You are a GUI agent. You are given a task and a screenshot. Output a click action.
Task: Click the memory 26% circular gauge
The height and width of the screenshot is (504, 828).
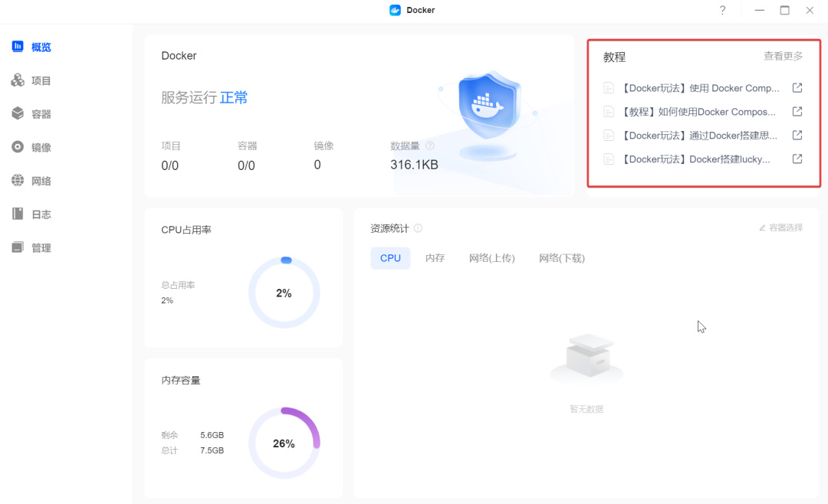tap(284, 443)
